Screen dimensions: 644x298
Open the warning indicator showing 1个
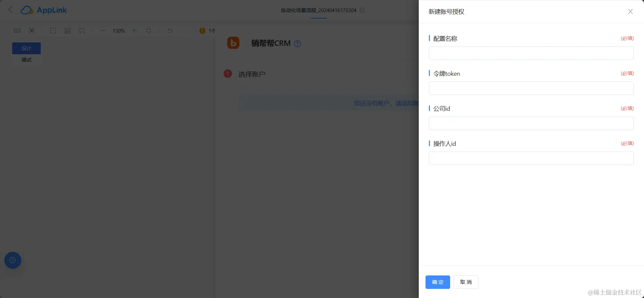click(x=207, y=31)
